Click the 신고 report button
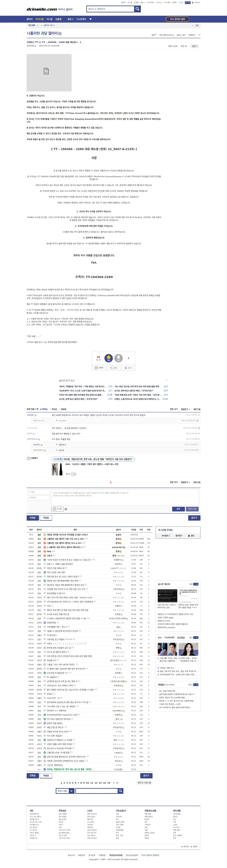This screenshot has width=227, height=868. click(x=128, y=368)
